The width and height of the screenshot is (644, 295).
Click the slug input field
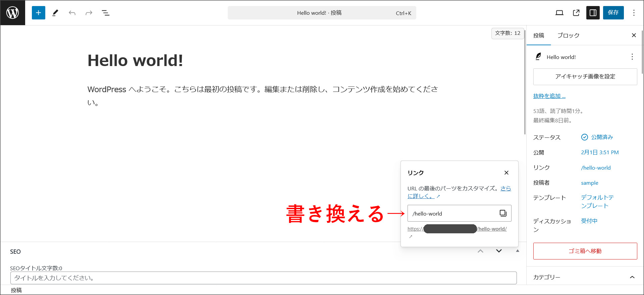[x=452, y=214]
